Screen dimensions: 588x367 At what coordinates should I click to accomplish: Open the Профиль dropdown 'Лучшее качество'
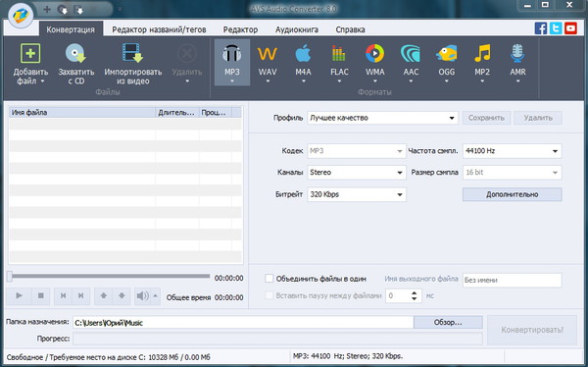[382, 118]
